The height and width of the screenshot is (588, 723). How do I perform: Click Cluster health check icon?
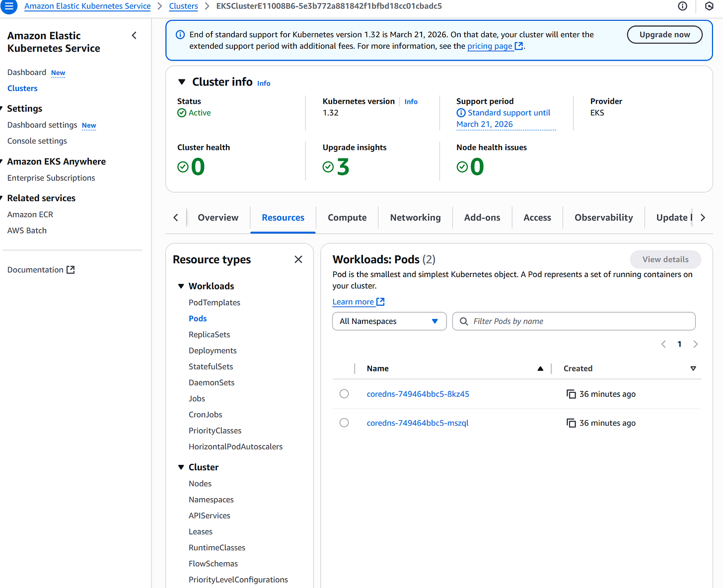point(183,167)
